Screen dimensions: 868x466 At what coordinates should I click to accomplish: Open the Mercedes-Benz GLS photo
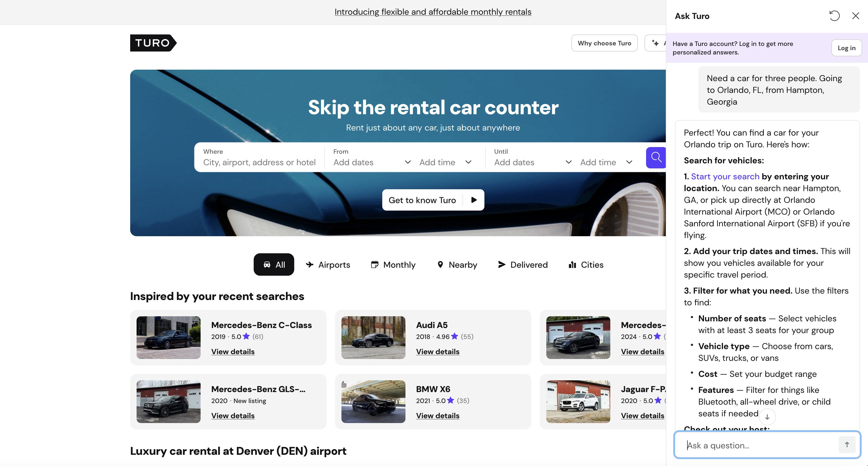point(169,402)
